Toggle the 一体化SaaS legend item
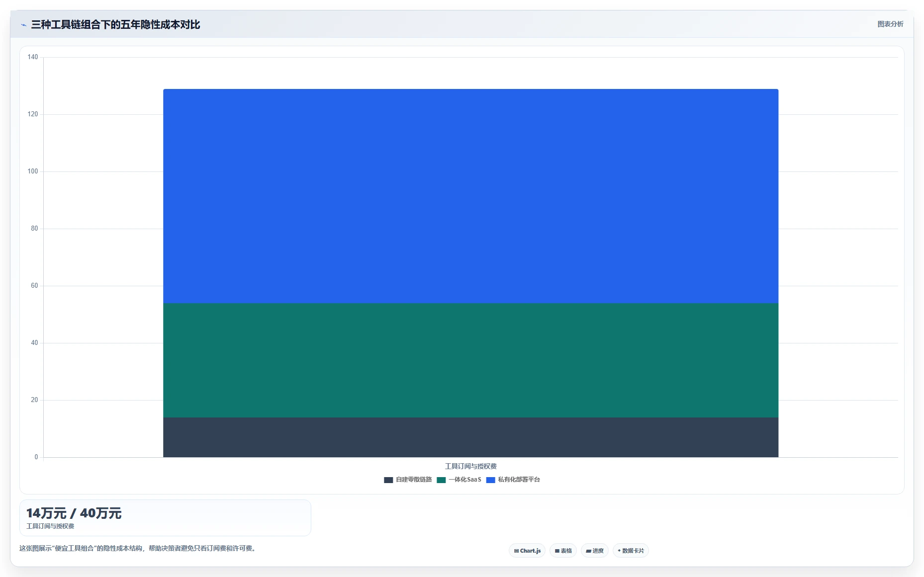 pyautogui.click(x=459, y=480)
